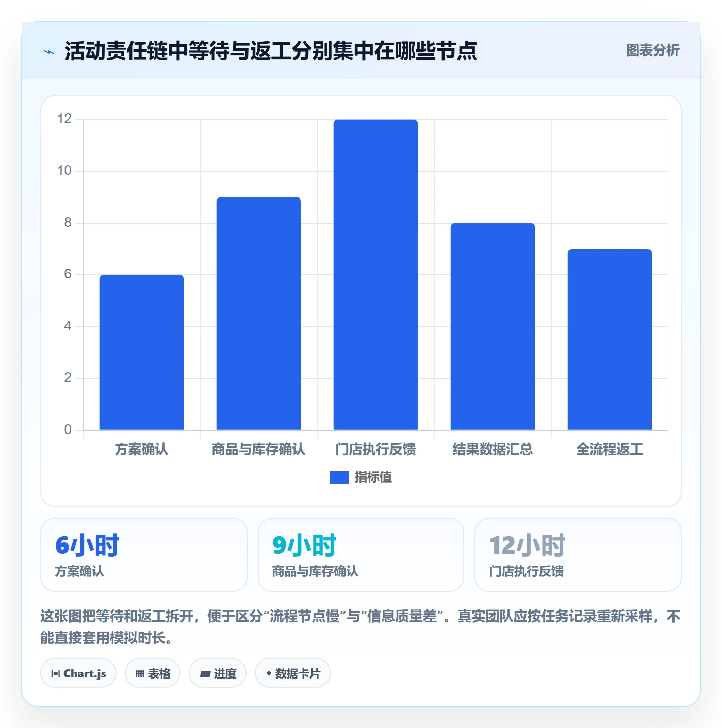
Task: Click the 方案确认 bar in chart
Action: pyautogui.click(x=141, y=352)
